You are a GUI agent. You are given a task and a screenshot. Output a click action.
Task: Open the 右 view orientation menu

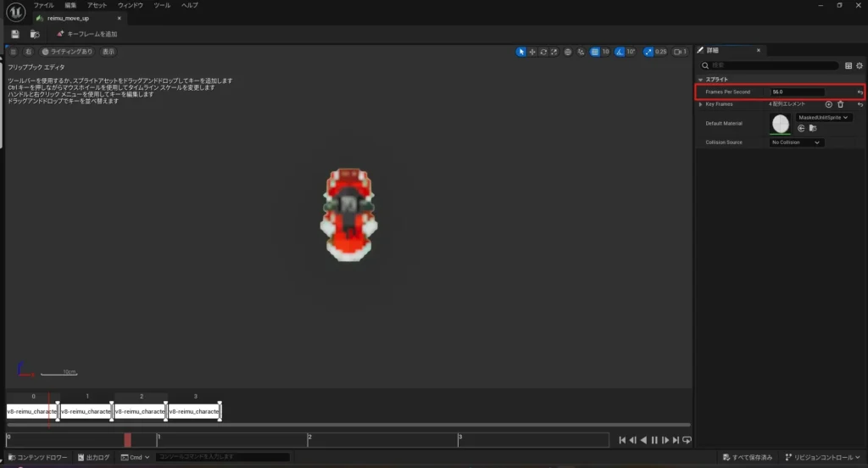click(28, 52)
